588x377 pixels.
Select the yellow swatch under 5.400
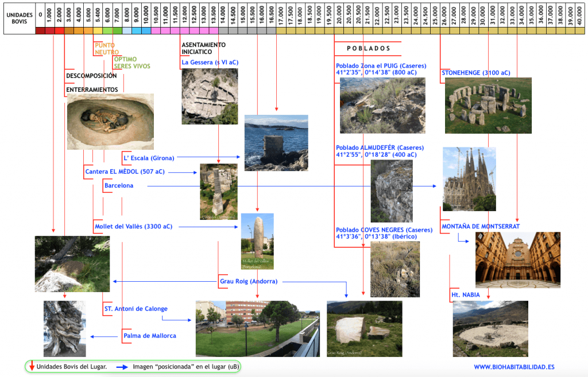click(x=98, y=31)
